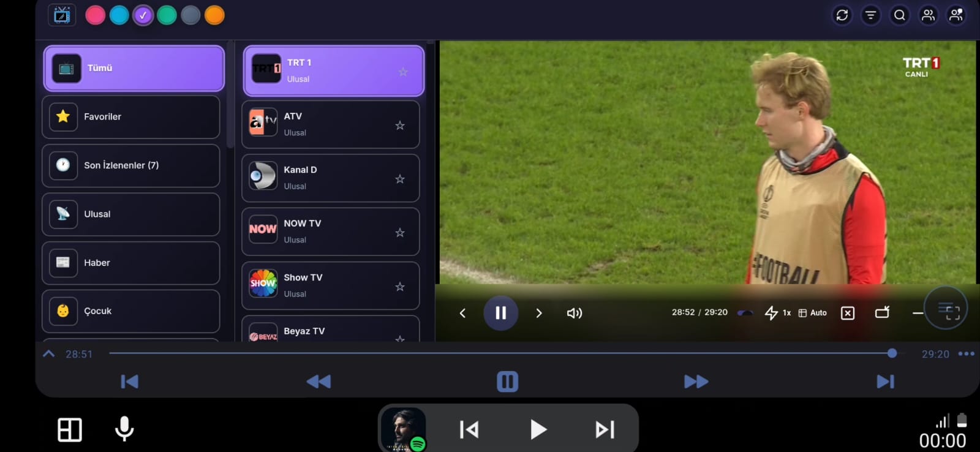Viewport: 980px width, 452px height.
Task: Spotify next track button
Action: 605,429
